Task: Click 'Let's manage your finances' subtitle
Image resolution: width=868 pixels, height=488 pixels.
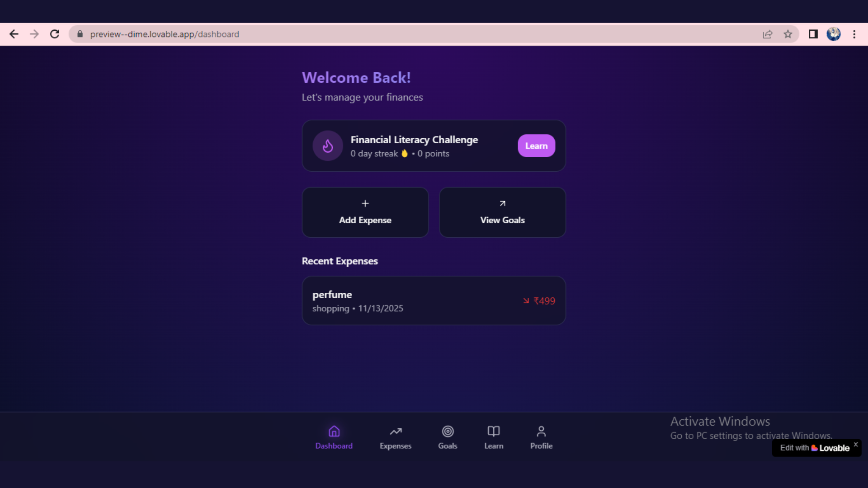Action: [x=363, y=98]
